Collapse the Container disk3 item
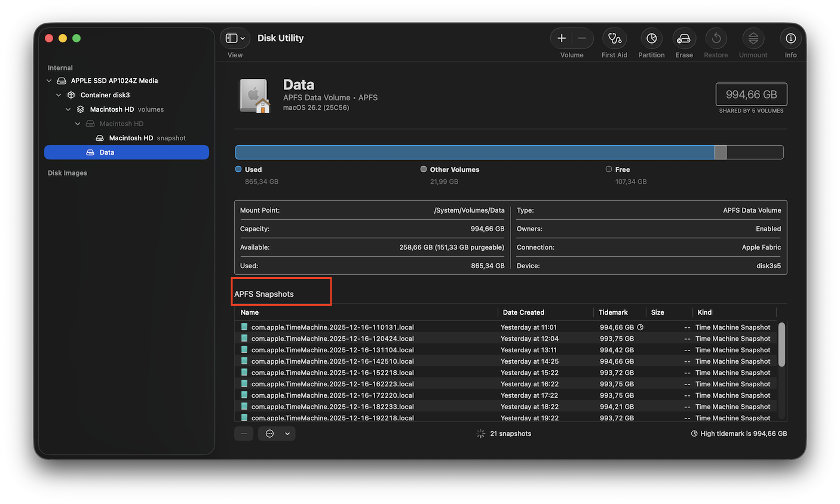The height and width of the screenshot is (504, 840). tap(59, 95)
